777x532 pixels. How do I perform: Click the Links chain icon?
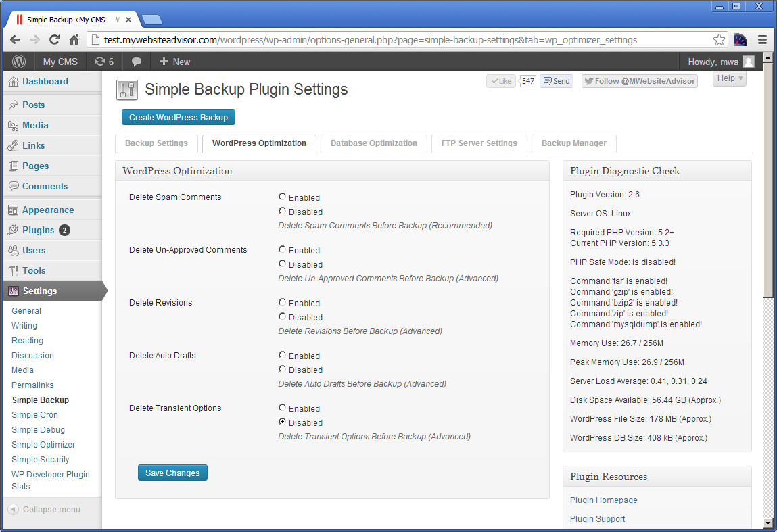pos(14,145)
